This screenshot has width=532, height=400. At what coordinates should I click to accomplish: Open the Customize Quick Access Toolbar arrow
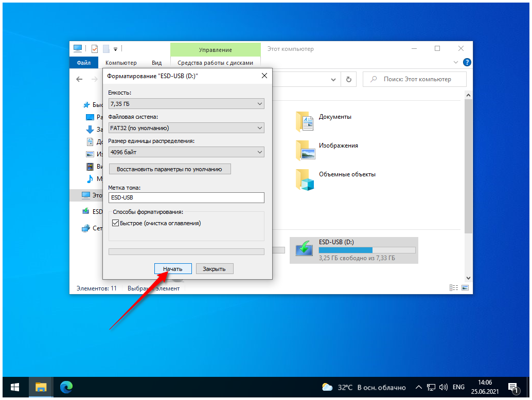(115, 49)
